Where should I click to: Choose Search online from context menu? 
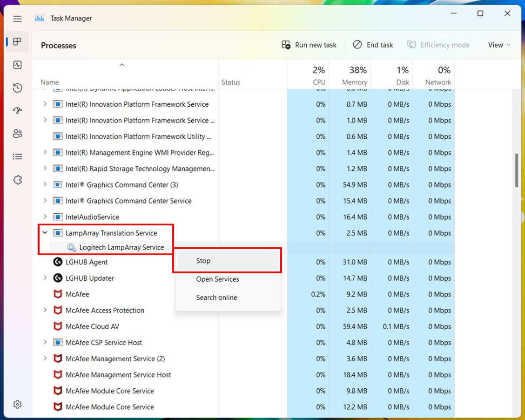pyautogui.click(x=229, y=298)
